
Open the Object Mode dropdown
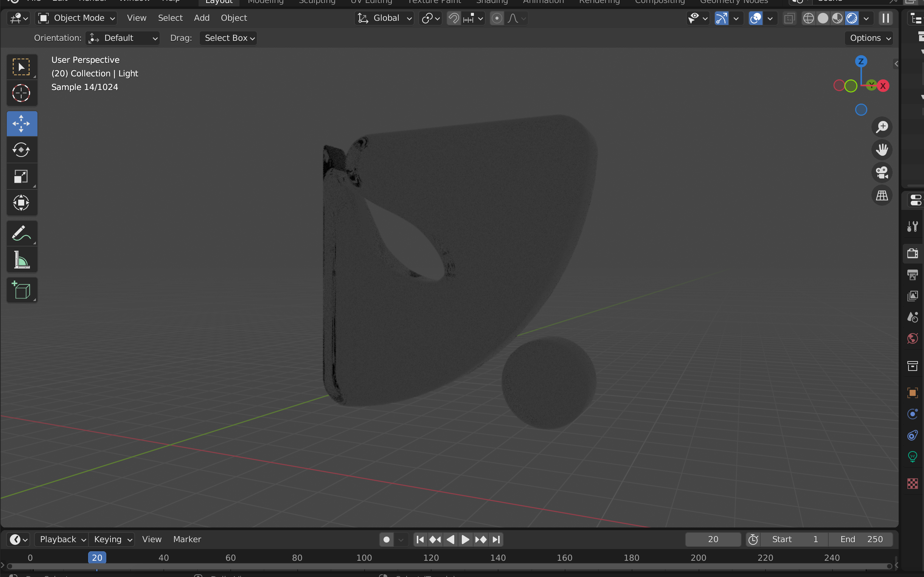click(x=76, y=17)
